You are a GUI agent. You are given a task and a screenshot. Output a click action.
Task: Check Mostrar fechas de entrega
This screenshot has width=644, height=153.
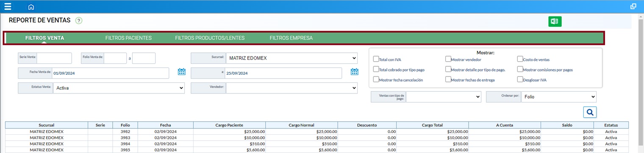coord(448,79)
